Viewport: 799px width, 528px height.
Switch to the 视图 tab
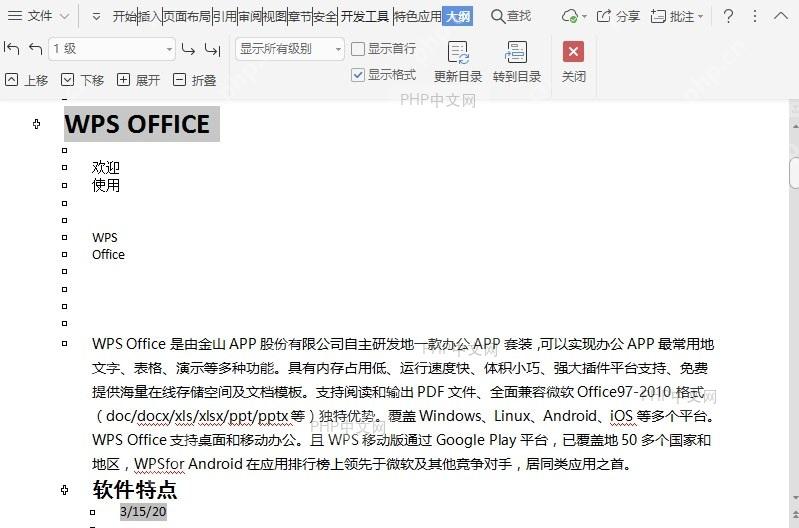(275, 16)
